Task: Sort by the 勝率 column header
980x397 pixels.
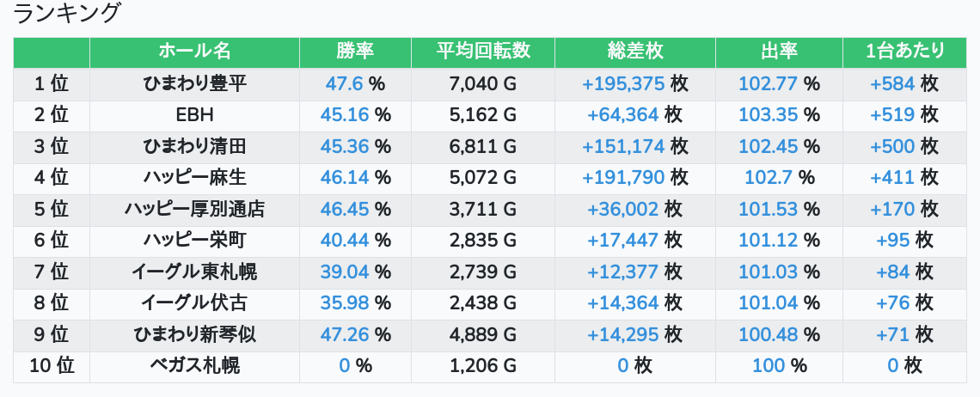Action: coord(355,52)
